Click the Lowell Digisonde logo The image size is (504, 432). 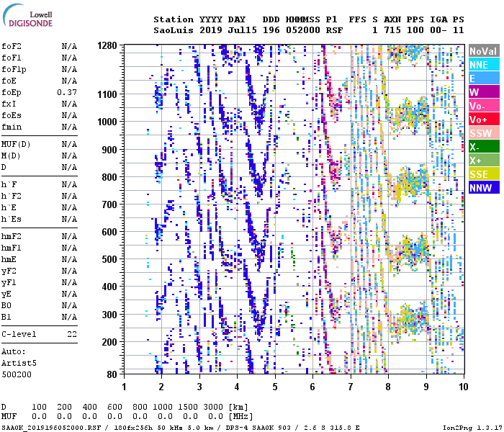[27, 16]
